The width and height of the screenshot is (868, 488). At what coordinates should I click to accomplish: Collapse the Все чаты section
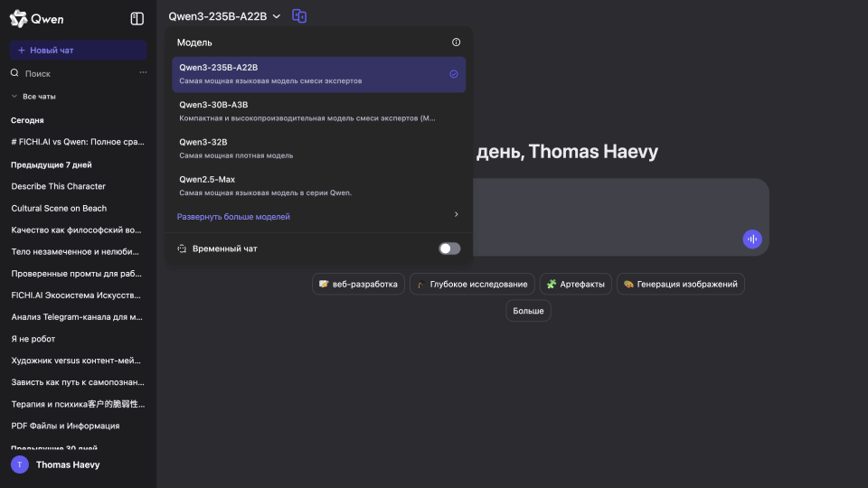[x=33, y=97]
